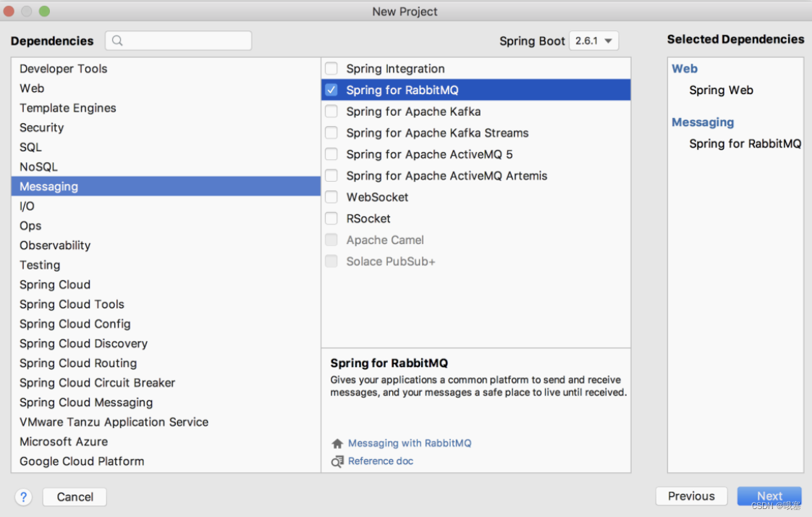This screenshot has height=517, width=812.
Task: Enable the Spring for Apache Kafka checkbox
Action: [x=331, y=112]
